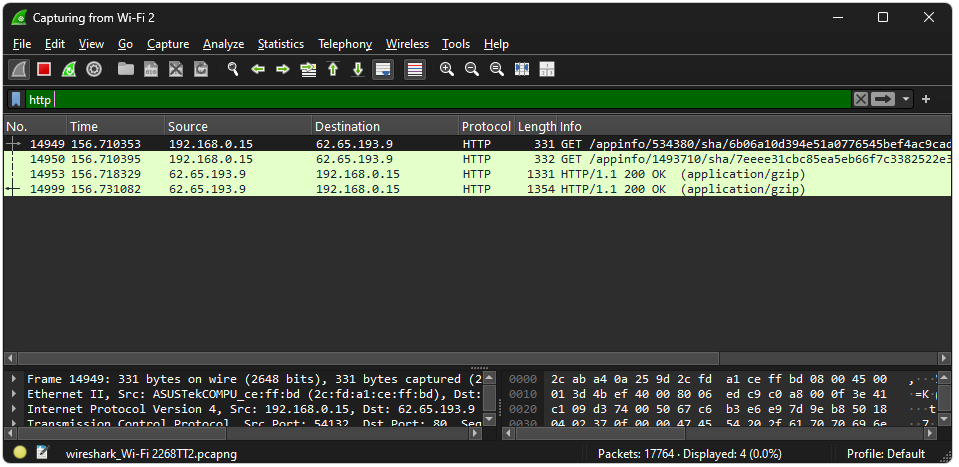
Task: Toggle auto-scroll during live capture
Action: coord(382,70)
